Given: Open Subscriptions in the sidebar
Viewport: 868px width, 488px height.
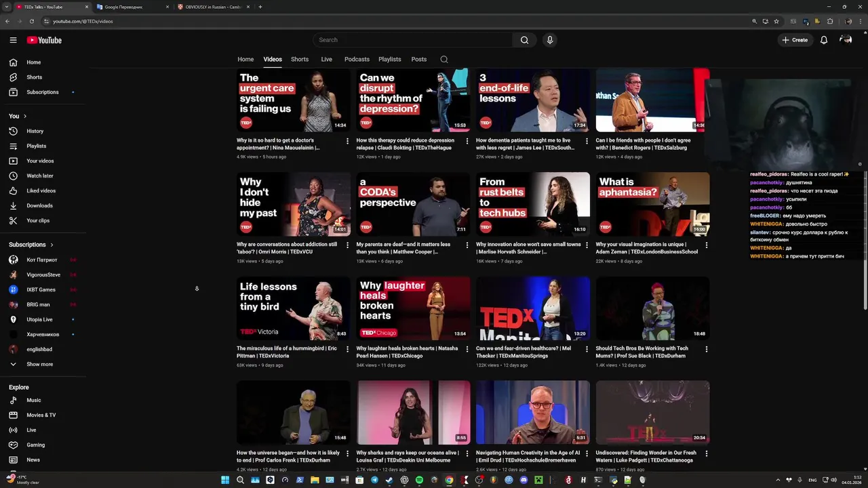Looking at the screenshot, I should 43,92.
